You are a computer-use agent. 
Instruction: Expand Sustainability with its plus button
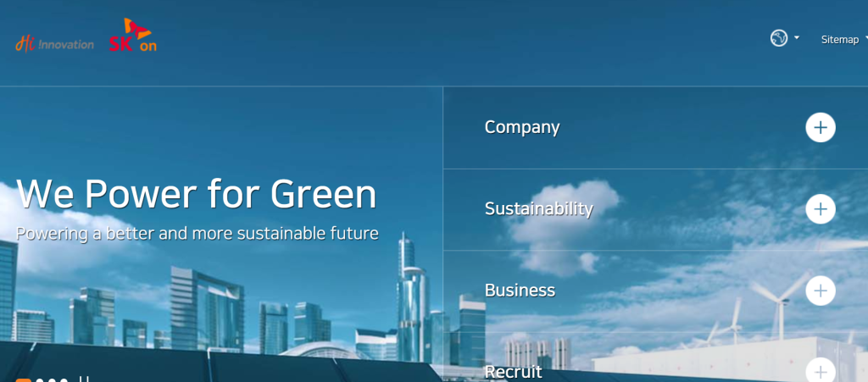pos(821,209)
